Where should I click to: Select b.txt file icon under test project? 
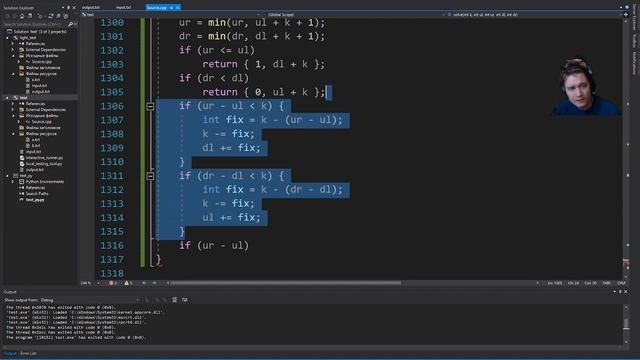pos(28,145)
